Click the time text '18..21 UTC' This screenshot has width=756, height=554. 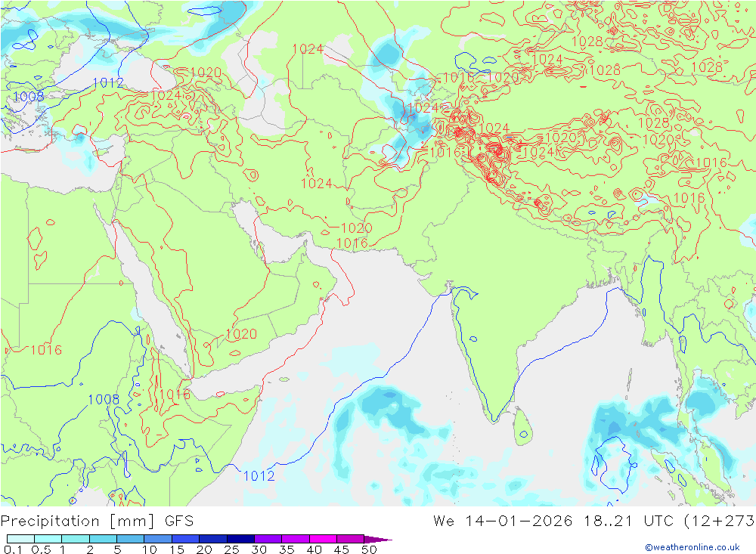coord(629,522)
